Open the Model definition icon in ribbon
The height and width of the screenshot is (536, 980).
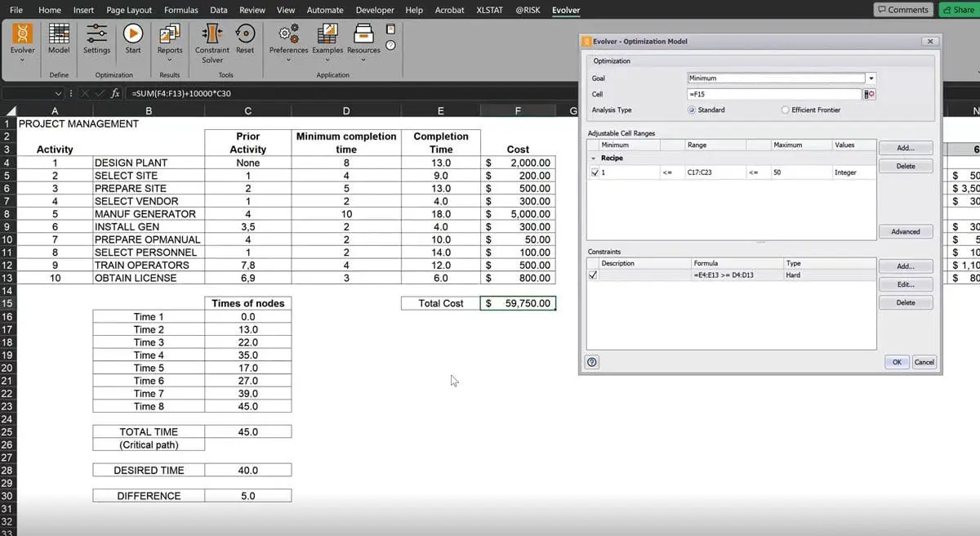(x=59, y=38)
